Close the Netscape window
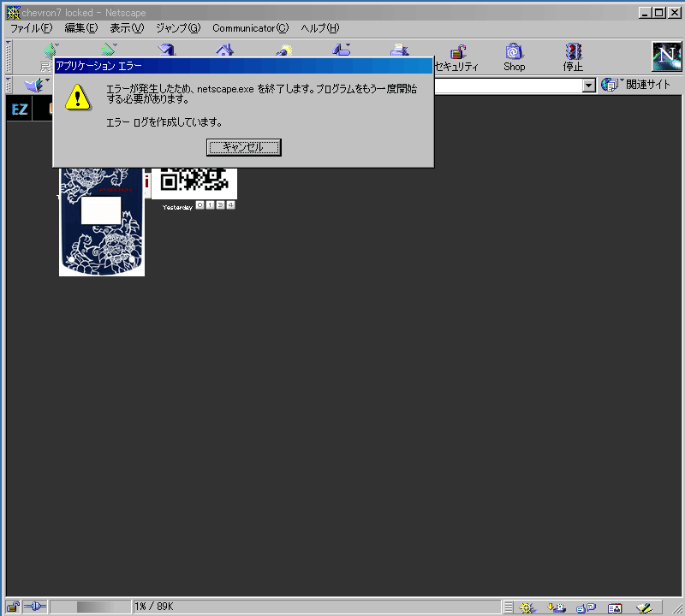This screenshot has height=616, width=685. (675, 13)
